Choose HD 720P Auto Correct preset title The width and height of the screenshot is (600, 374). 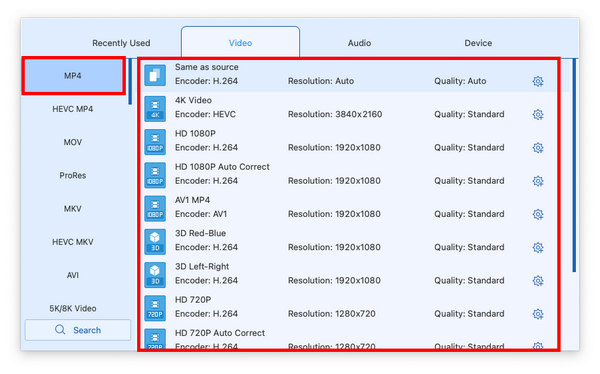(x=220, y=333)
